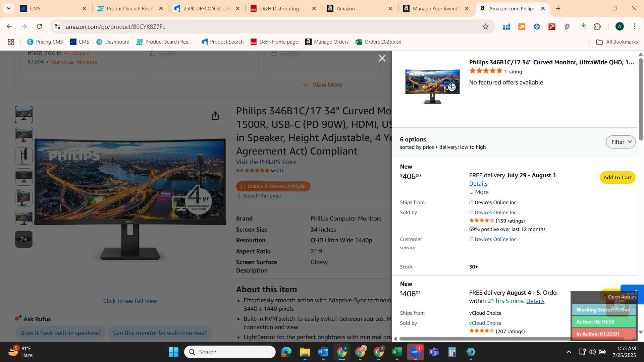Expand View More in ranking section
The height and width of the screenshot is (362, 644).
pos(322,85)
